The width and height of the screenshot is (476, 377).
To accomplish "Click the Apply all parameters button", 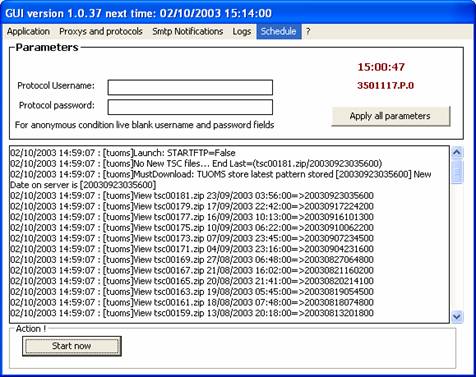I will pyautogui.click(x=391, y=116).
